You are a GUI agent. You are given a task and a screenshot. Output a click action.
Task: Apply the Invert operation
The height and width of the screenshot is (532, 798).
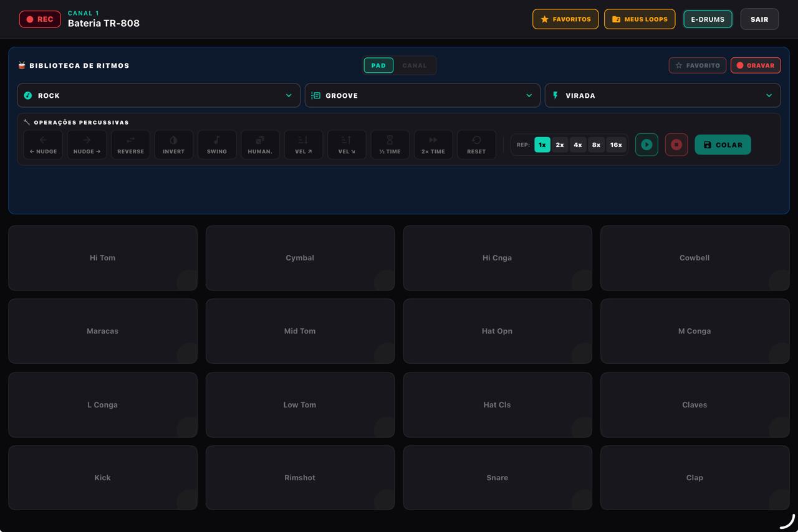(173, 145)
